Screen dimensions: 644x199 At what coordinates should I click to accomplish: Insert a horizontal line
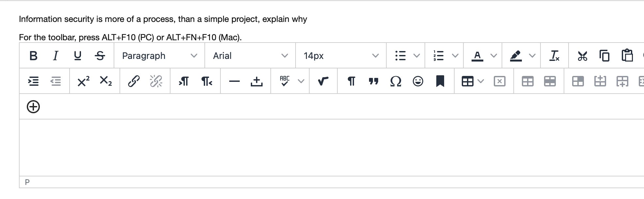tap(234, 81)
